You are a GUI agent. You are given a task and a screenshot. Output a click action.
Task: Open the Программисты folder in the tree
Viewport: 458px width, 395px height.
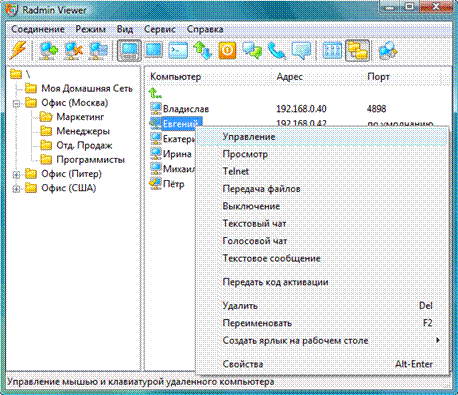point(90,160)
